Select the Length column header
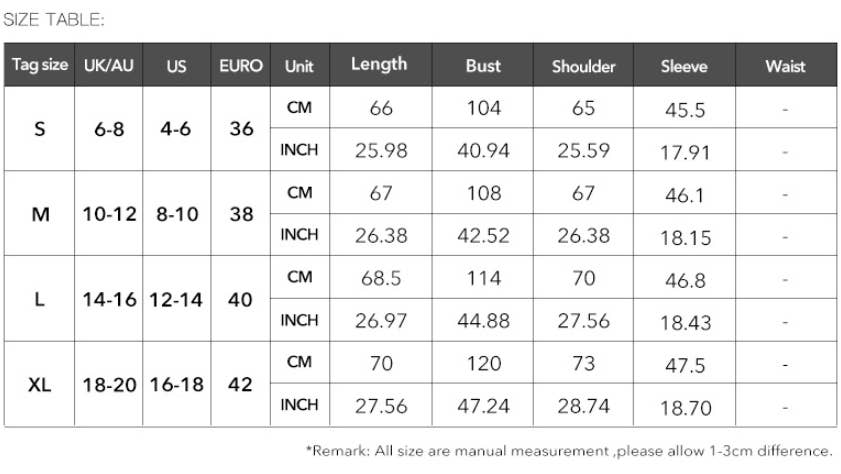841x474 pixels. [x=379, y=65]
